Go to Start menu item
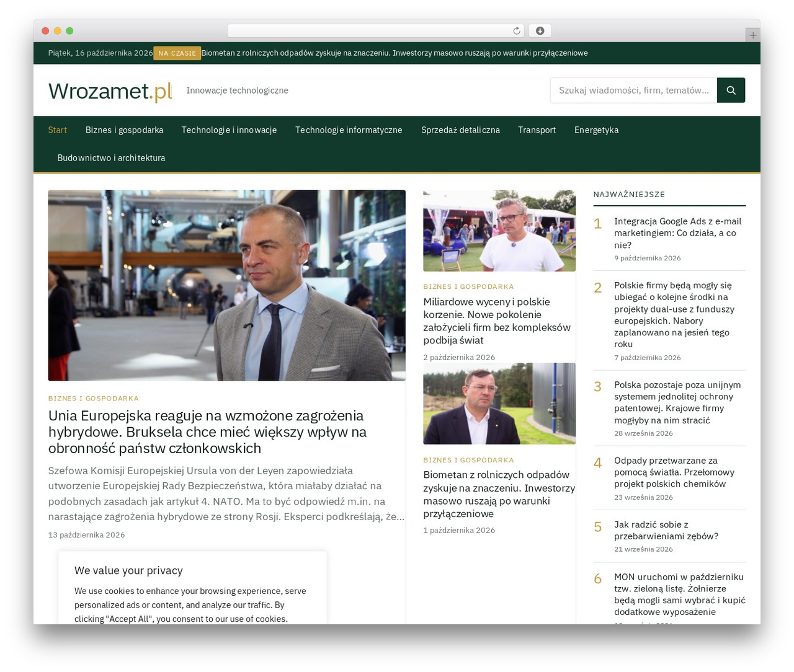The height and width of the screenshot is (672, 794). click(x=58, y=130)
